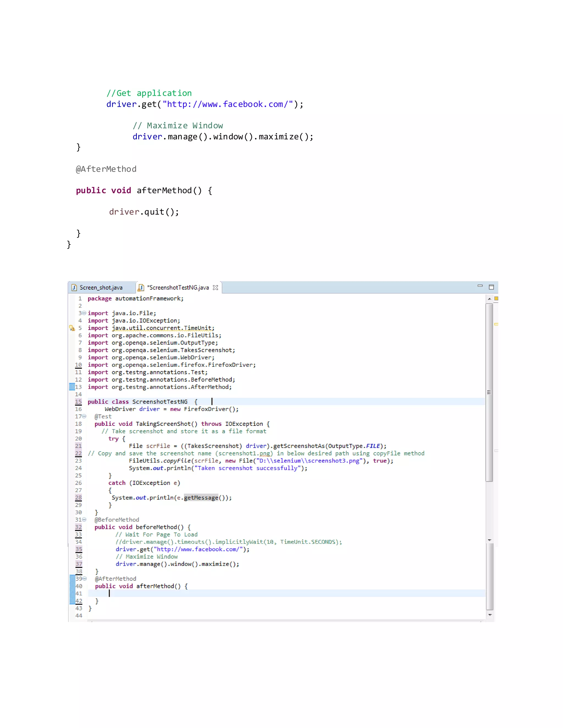Click 'import org.apache.commons.io.FileUtils;' line
The height and width of the screenshot is (728, 563).
coord(154,335)
